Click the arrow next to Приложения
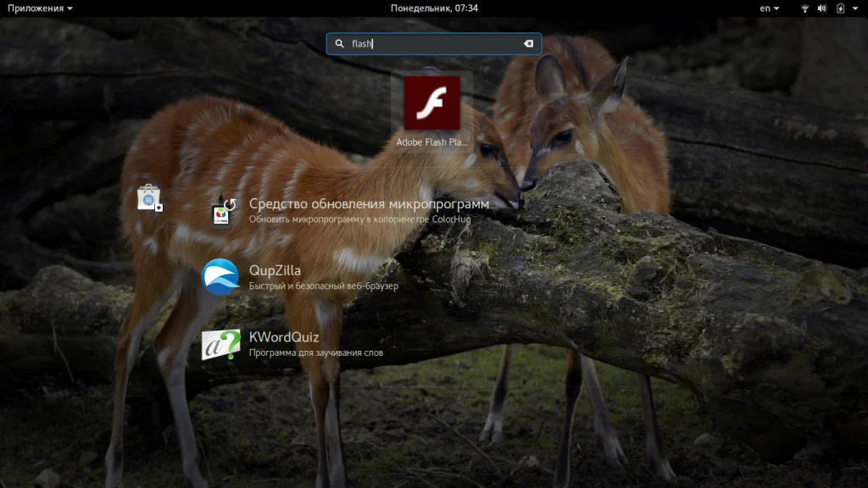 tap(70, 8)
